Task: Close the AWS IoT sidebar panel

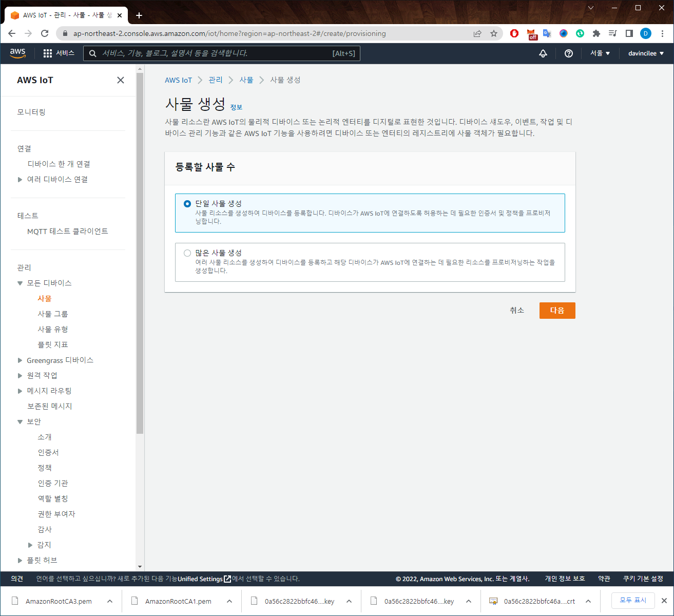Action: point(121,80)
